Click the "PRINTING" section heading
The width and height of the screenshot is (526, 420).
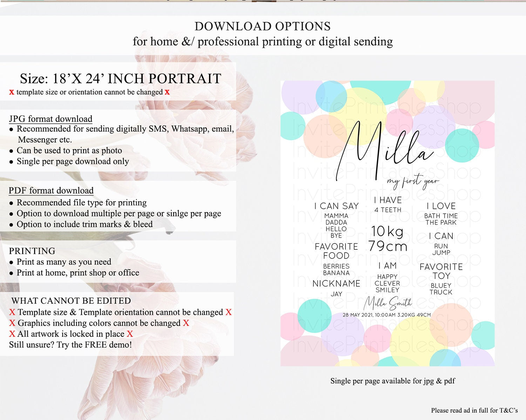[x=32, y=251]
